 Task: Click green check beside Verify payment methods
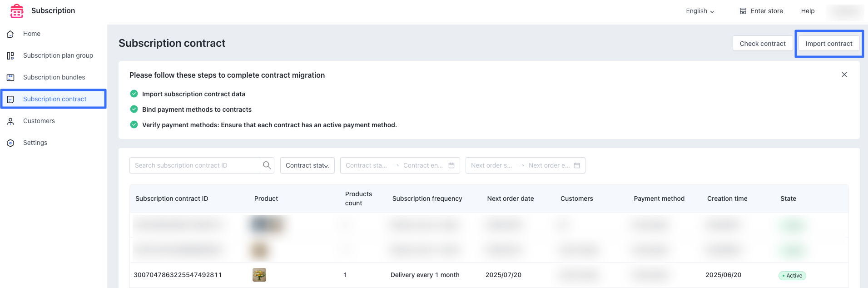(x=134, y=124)
